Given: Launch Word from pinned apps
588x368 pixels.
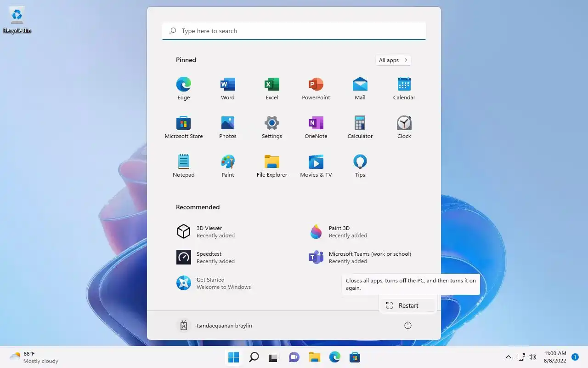Looking at the screenshot, I should coord(228,89).
